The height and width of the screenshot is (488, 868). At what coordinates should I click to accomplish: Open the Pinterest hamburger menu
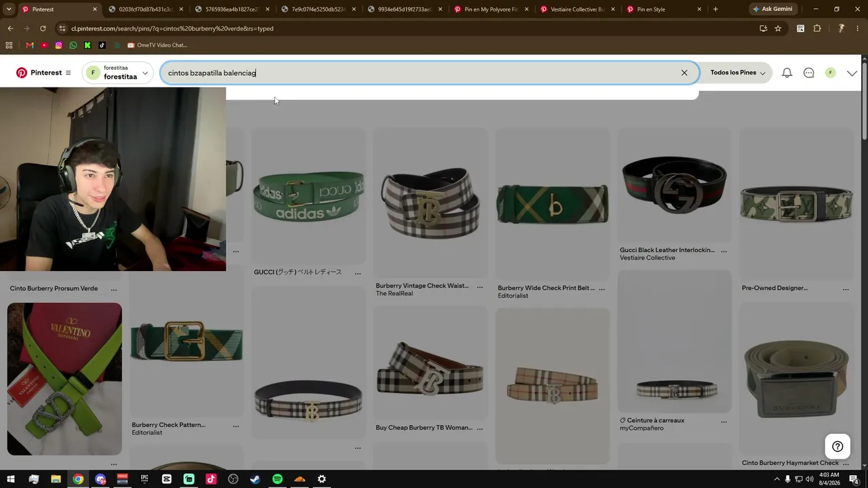[68, 73]
